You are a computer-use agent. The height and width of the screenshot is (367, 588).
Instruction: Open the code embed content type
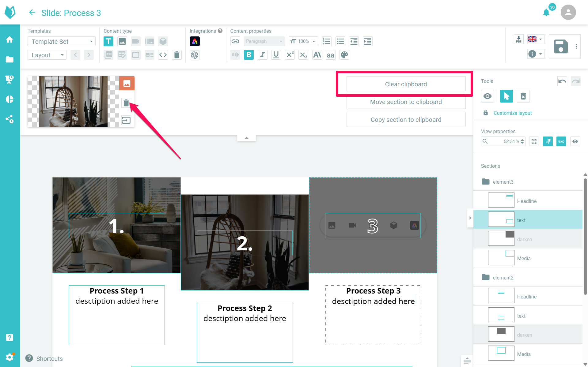pos(163,55)
